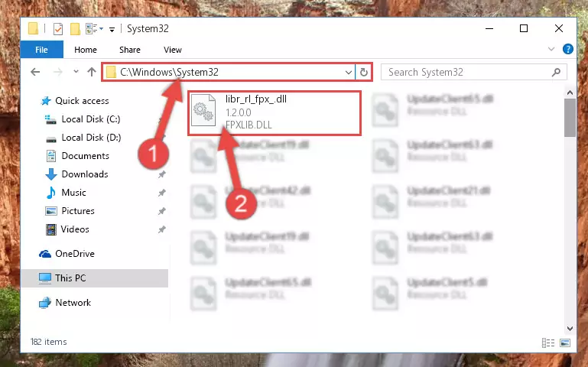588x367 pixels.
Task: Click the New folder icon in quick access toolbar
Action: coord(75,29)
